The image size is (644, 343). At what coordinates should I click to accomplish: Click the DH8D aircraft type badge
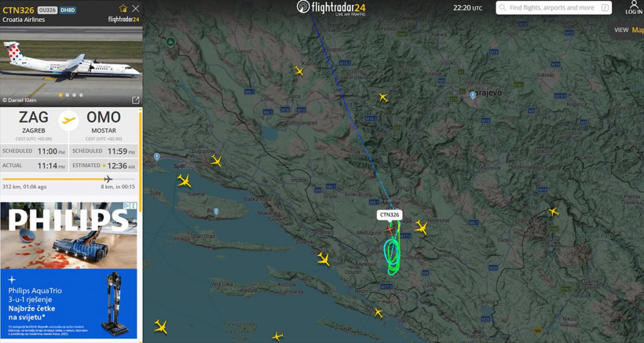67,10
